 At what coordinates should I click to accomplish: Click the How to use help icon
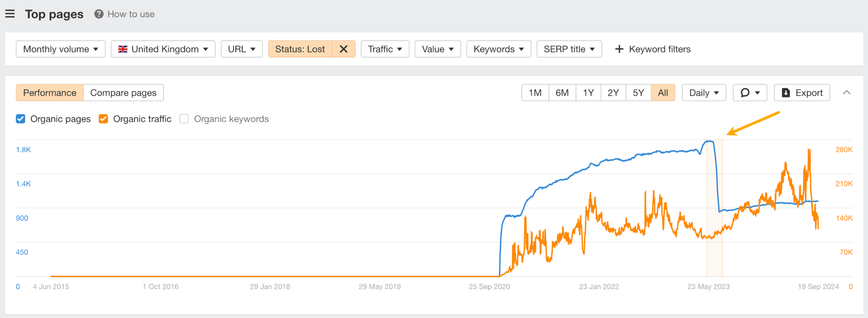coord(99,14)
